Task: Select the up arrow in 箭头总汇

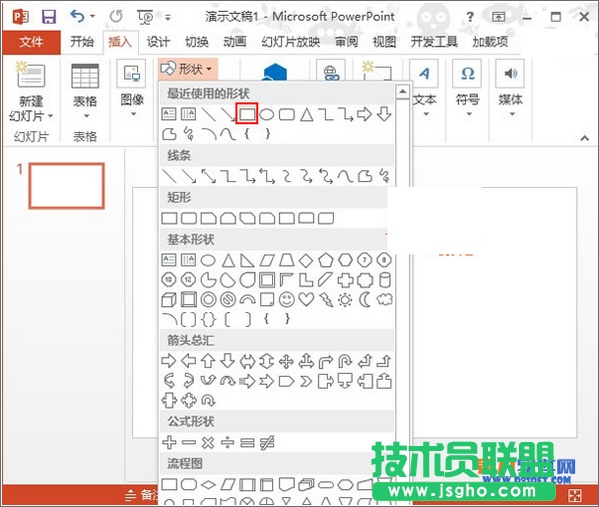Action: point(208,361)
